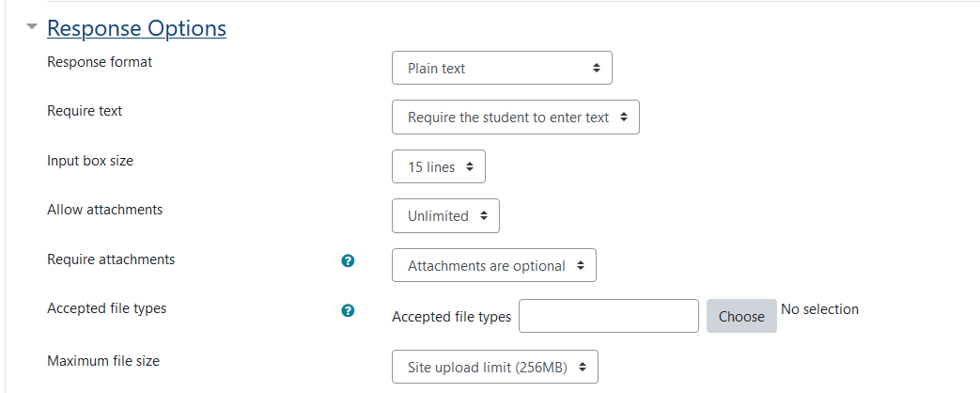
Task: Open the Allow attachments dropdown showing Unlimited
Action: (x=445, y=216)
